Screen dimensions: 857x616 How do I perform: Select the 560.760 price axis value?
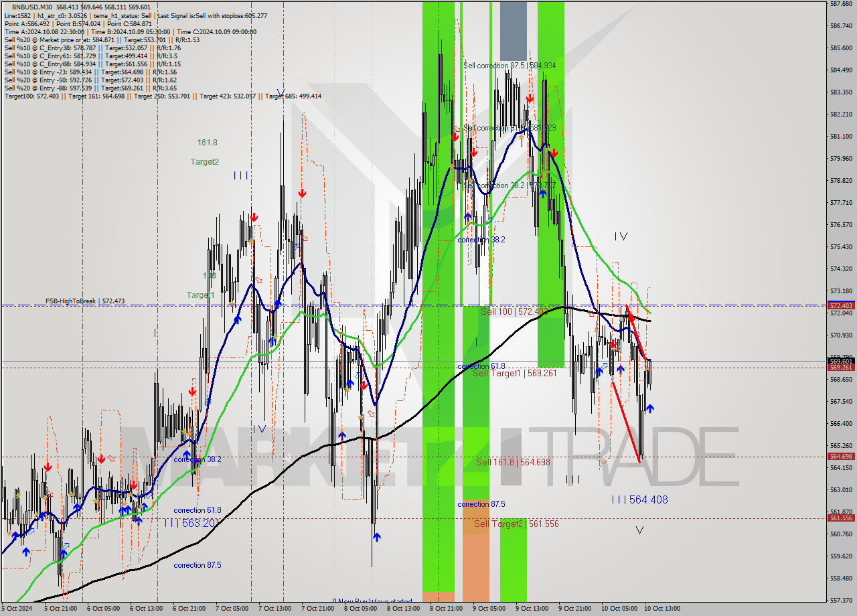click(x=841, y=534)
